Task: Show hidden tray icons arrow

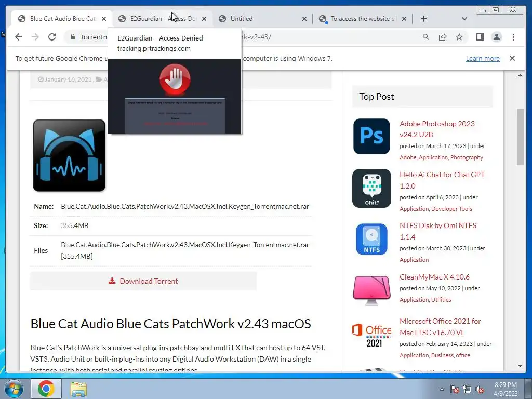Action: pyautogui.click(x=442, y=389)
